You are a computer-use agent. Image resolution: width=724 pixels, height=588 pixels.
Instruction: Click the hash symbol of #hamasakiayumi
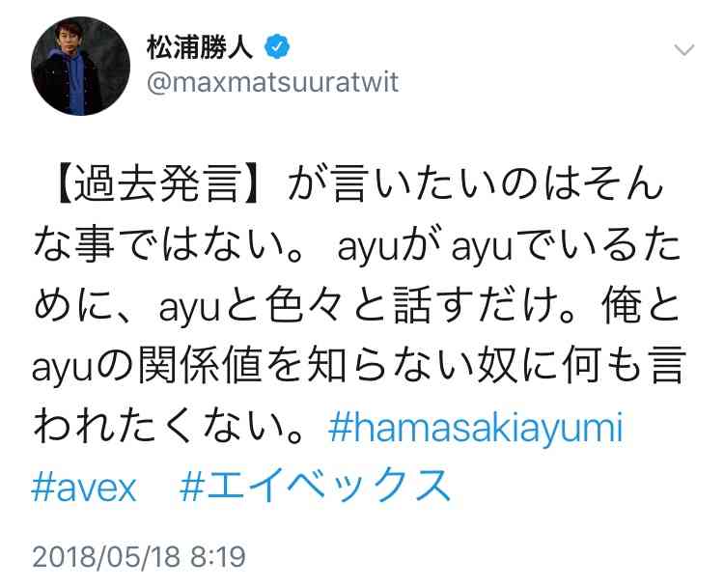(x=340, y=428)
